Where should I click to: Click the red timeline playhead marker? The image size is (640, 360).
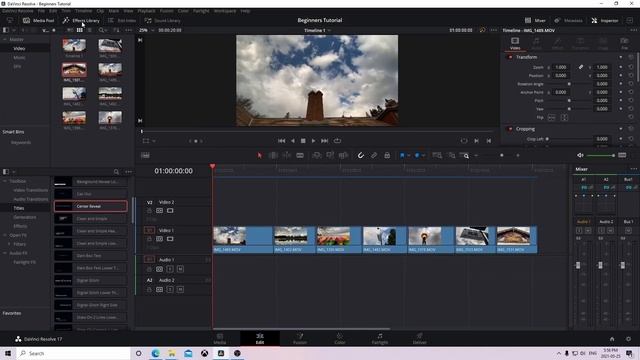pyautogui.click(x=212, y=166)
